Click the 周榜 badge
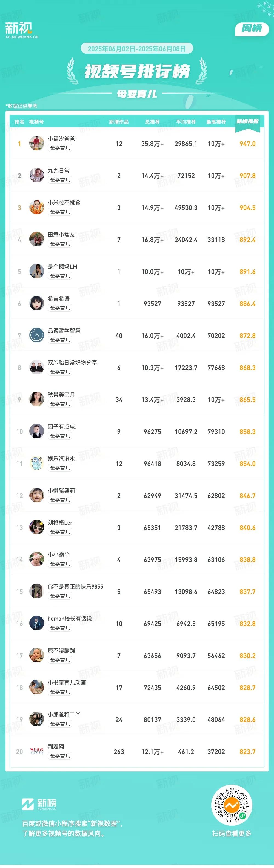 pos(252,29)
